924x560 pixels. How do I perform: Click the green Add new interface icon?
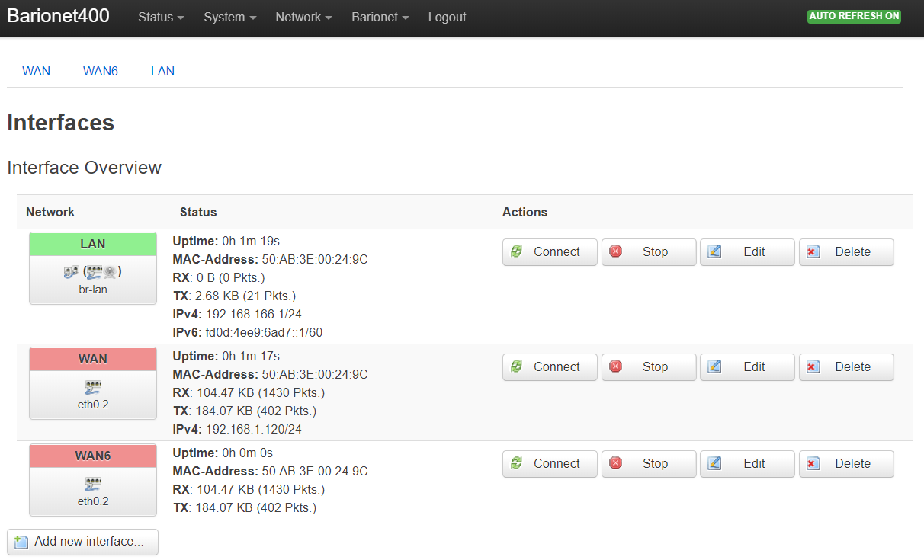[21, 542]
